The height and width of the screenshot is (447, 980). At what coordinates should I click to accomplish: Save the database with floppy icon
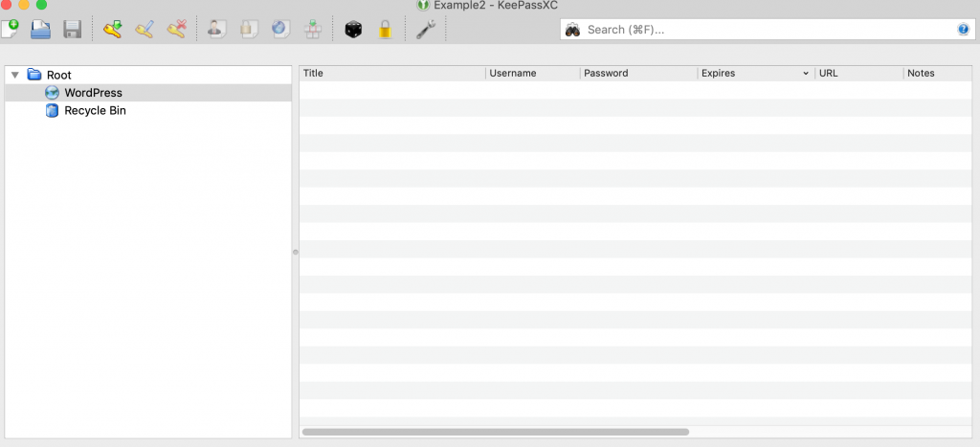tap(73, 30)
